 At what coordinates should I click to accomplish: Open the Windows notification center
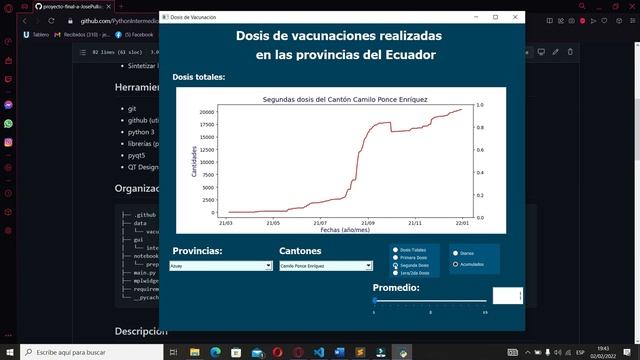(x=627, y=352)
